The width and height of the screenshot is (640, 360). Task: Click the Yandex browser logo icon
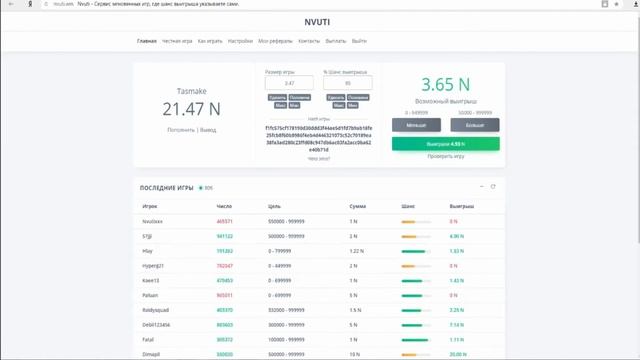pos(30,4)
